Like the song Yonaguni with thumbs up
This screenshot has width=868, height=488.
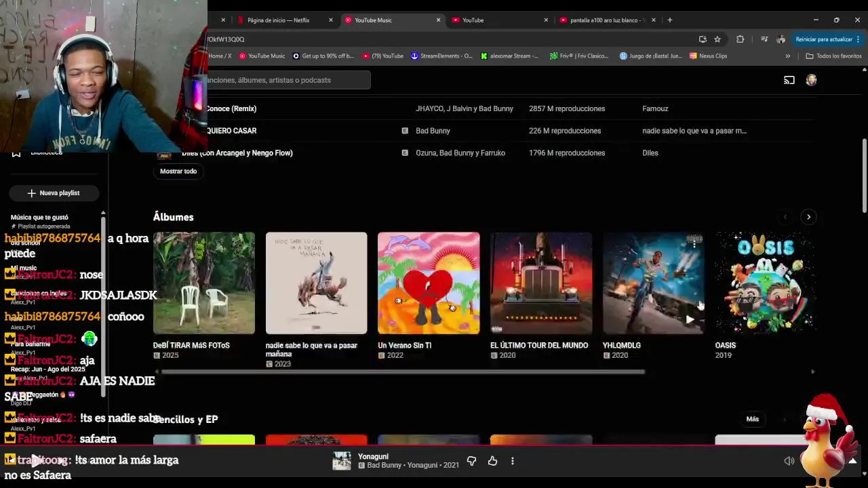click(x=492, y=461)
